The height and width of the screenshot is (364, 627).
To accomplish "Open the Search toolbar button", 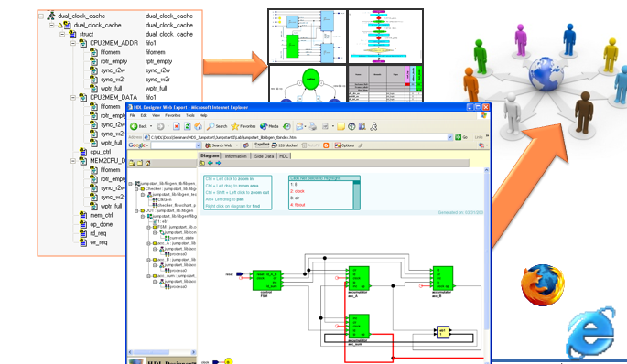I will (x=217, y=126).
